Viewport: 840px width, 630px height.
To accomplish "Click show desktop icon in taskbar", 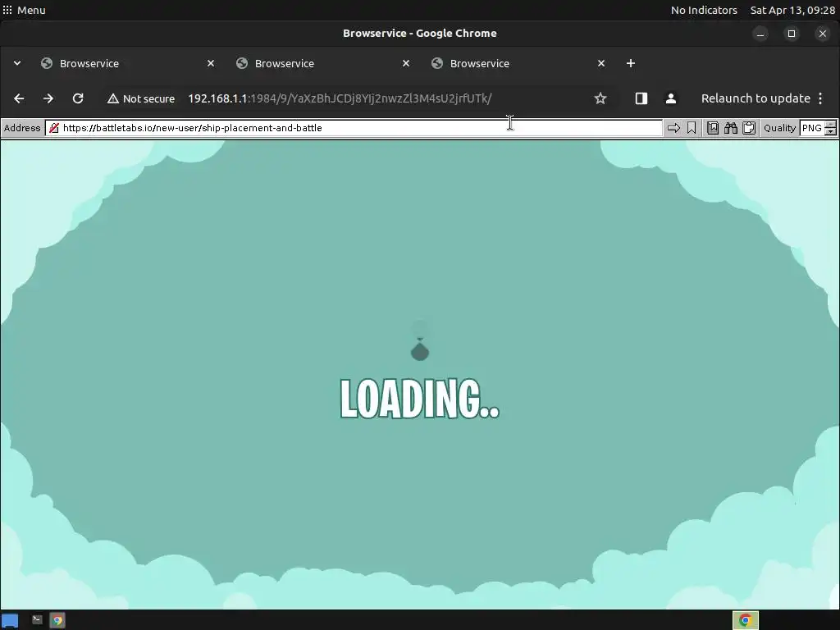I will [10, 620].
